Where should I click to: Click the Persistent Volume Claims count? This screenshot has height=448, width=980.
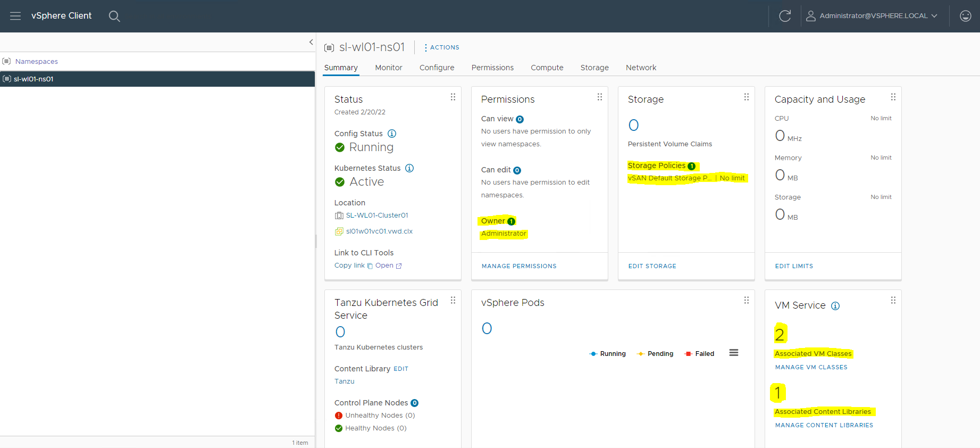tap(633, 125)
